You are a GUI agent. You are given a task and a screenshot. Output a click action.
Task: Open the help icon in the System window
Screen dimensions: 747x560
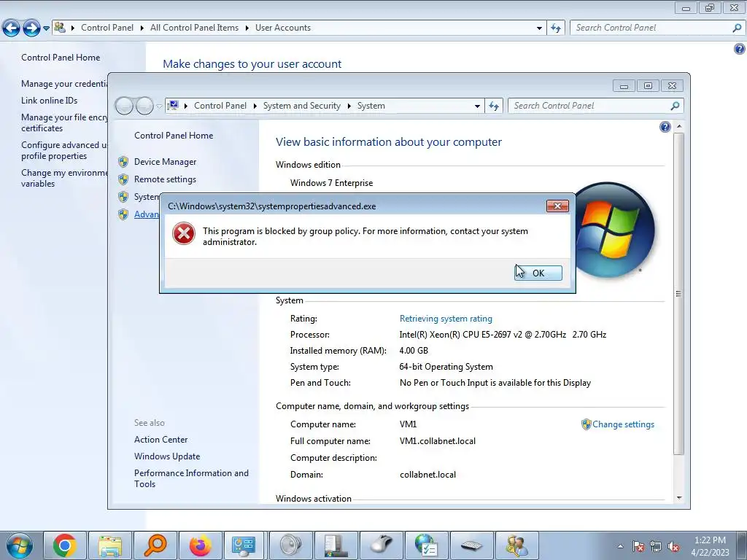(665, 127)
